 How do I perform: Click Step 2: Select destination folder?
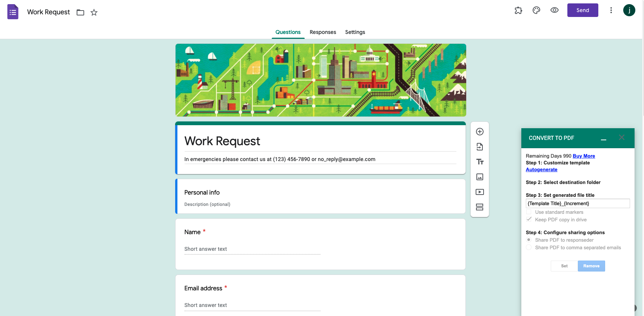(x=563, y=182)
